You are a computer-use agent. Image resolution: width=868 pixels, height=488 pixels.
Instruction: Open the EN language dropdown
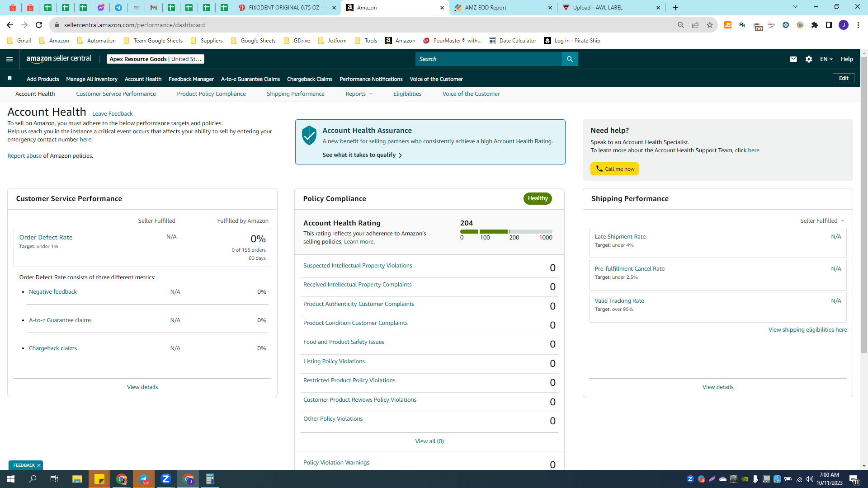[x=826, y=59]
